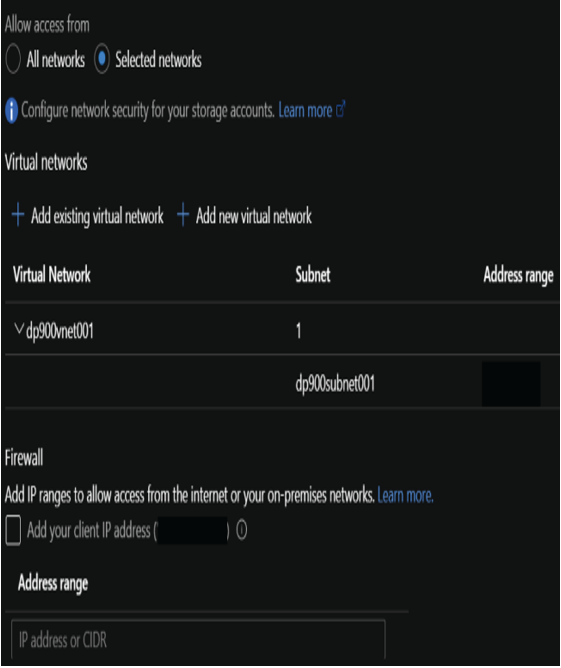
Task: Choose the Selected networks radio option
Action: click(x=102, y=59)
